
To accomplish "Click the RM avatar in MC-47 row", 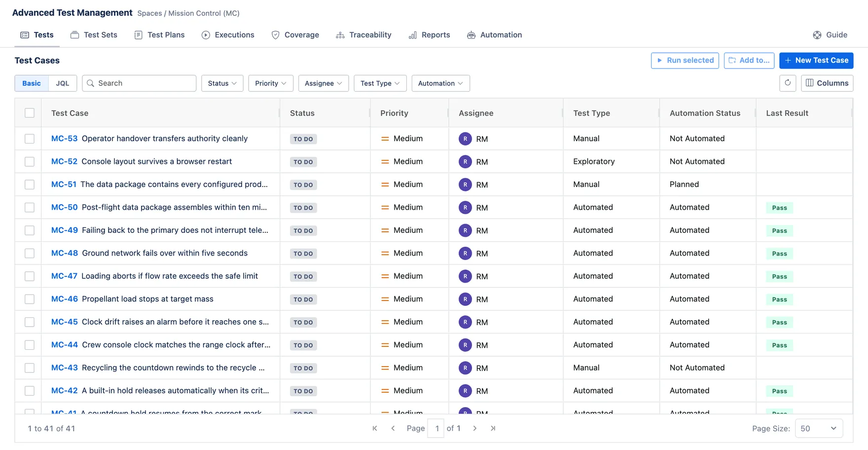I will click(465, 276).
